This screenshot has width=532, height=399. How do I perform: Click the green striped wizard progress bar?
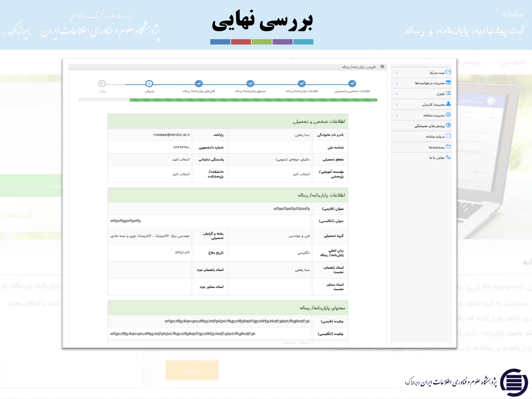[253, 100]
